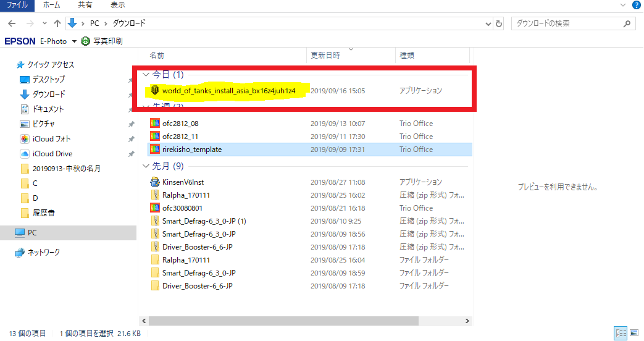Screen dimensions: 644x341
Task: Click the 写真印刷 button
Action: [x=102, y=41]
